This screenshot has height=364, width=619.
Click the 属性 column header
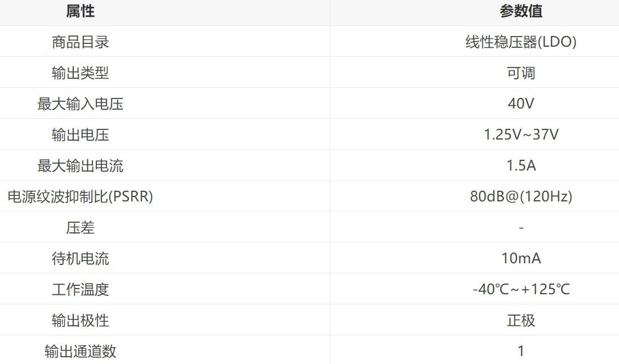[81, 11]
